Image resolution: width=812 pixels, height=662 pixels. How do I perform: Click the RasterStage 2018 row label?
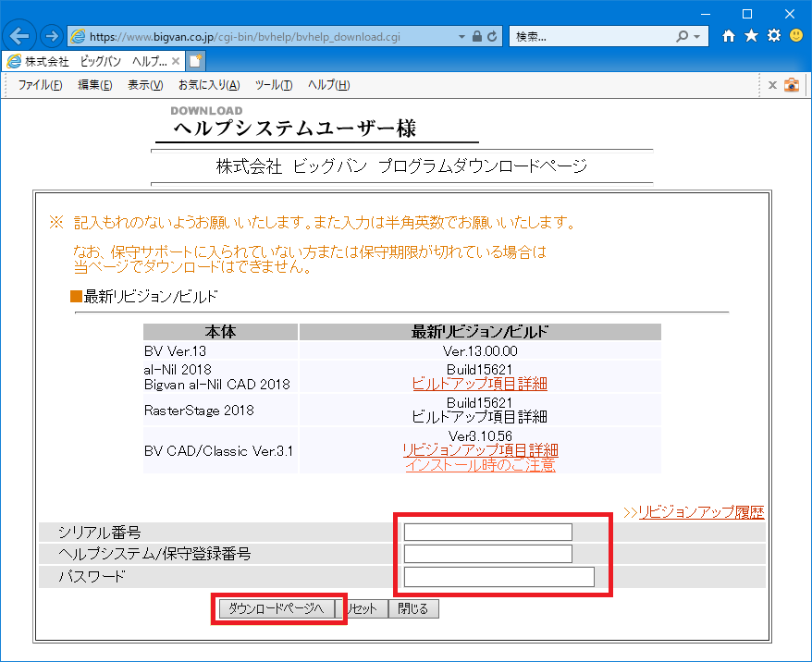[x=200, y=411]
